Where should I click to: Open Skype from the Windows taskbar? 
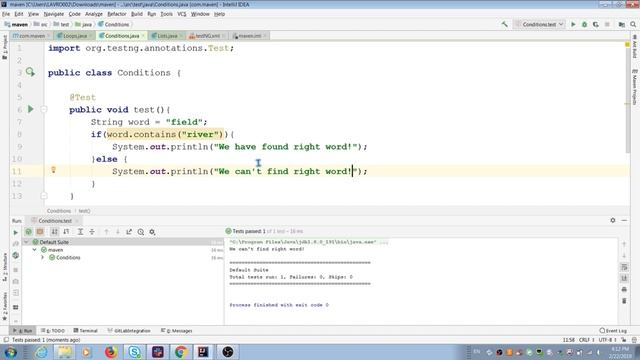(x=134, y=351)
